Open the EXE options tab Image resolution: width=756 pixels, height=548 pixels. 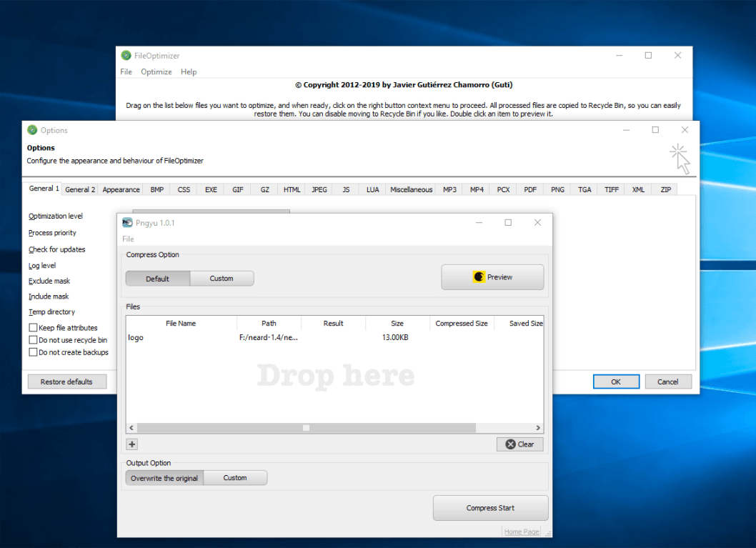(x=211, y=190)
